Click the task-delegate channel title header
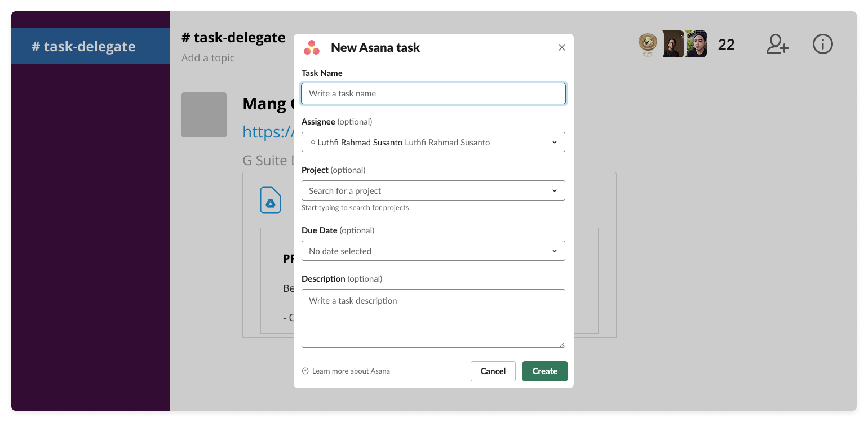Viewport: 868px width, 422px height. pyautogui.click(x=233, y=38)
